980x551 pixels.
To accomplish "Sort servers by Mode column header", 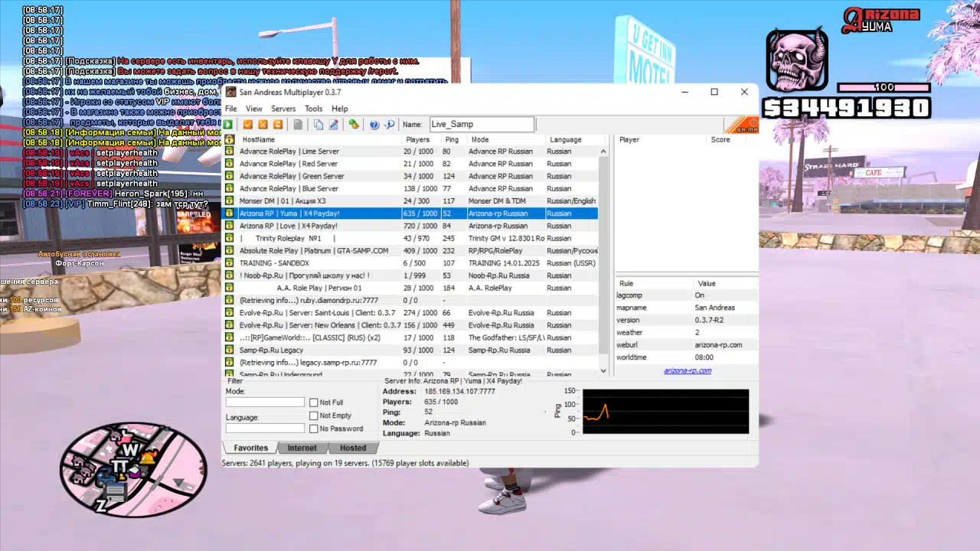I will [x=506, y=140].
